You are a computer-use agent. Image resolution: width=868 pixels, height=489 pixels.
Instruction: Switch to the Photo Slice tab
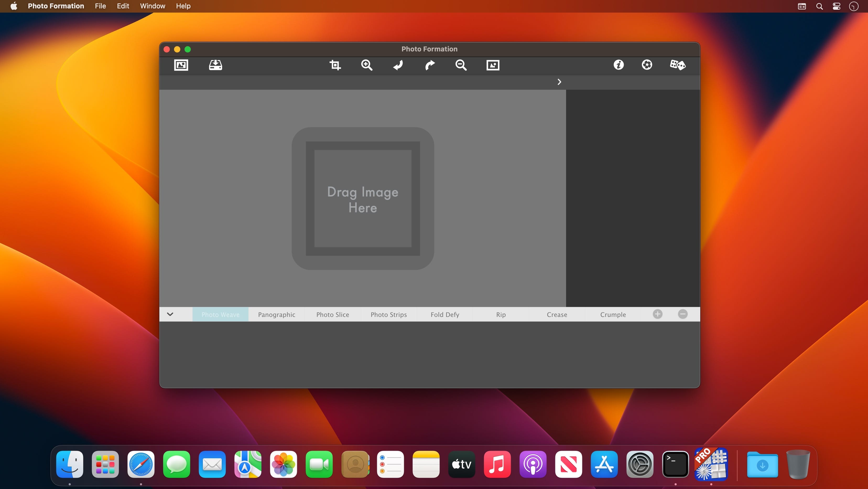(x=333, y=314)
